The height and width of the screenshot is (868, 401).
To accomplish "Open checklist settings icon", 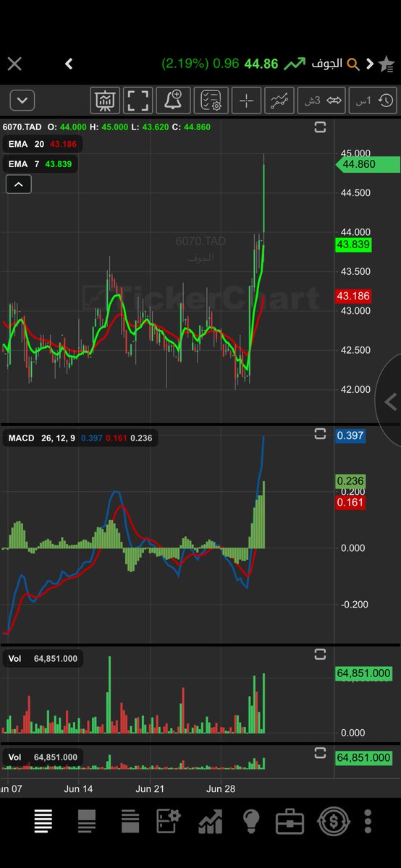I will click(x=211, y=101).
